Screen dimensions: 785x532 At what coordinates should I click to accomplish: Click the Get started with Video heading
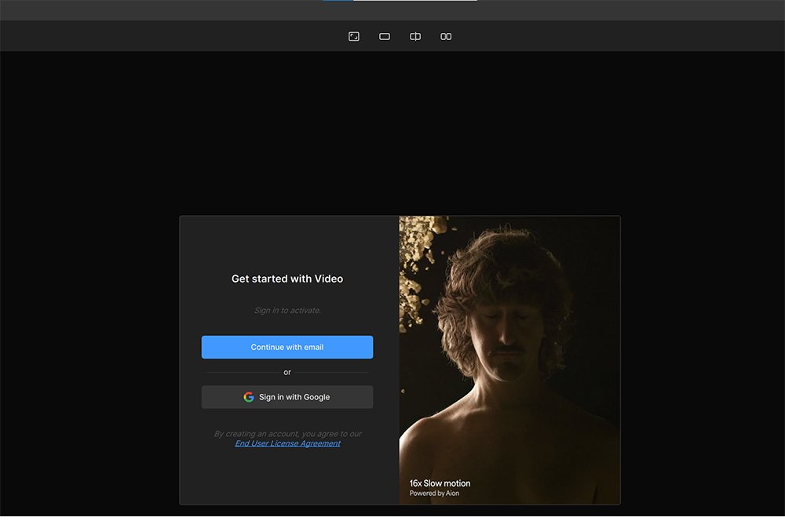[287, 279]
